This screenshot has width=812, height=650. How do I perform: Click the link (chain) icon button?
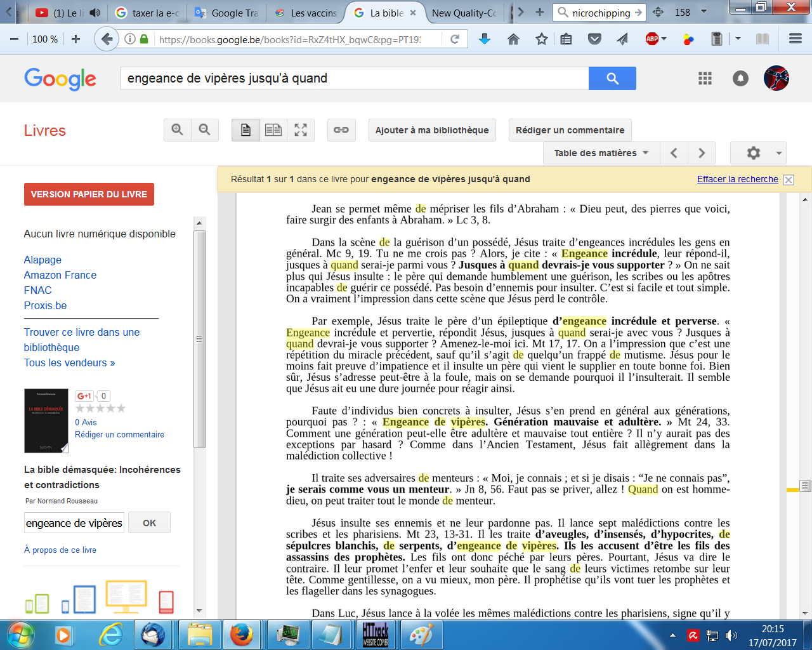click(x=341, y=130)
